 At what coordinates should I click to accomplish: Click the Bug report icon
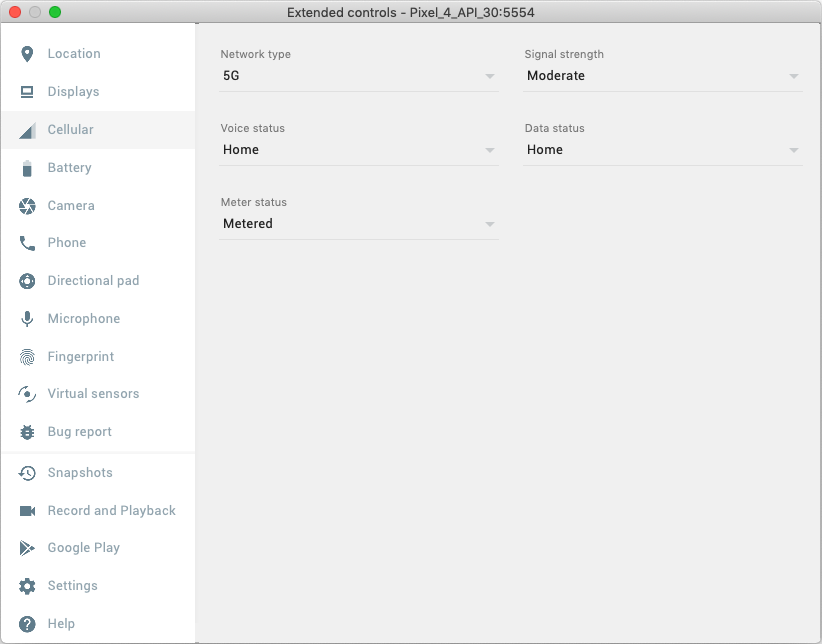(x=27, y=432)
